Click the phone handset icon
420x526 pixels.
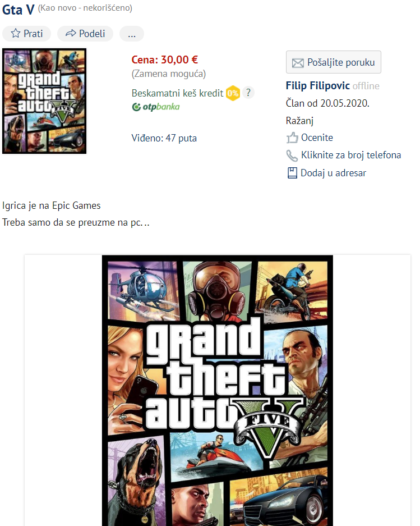(x=292, y=155)
